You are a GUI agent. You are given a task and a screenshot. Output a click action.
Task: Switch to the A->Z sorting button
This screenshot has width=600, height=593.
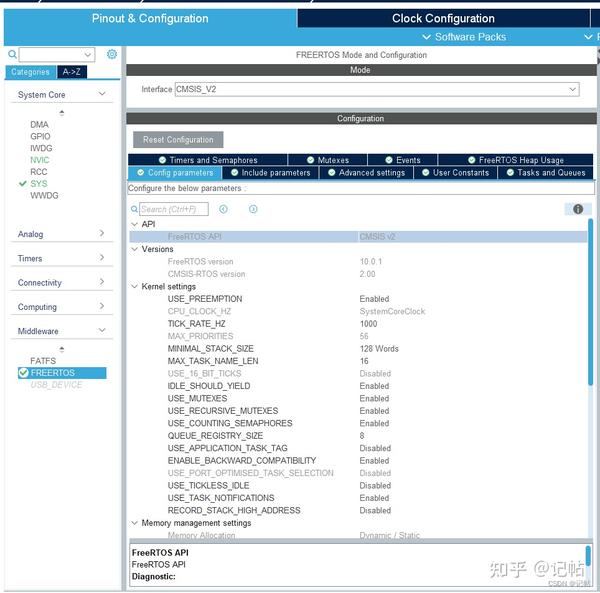point(72,72)
